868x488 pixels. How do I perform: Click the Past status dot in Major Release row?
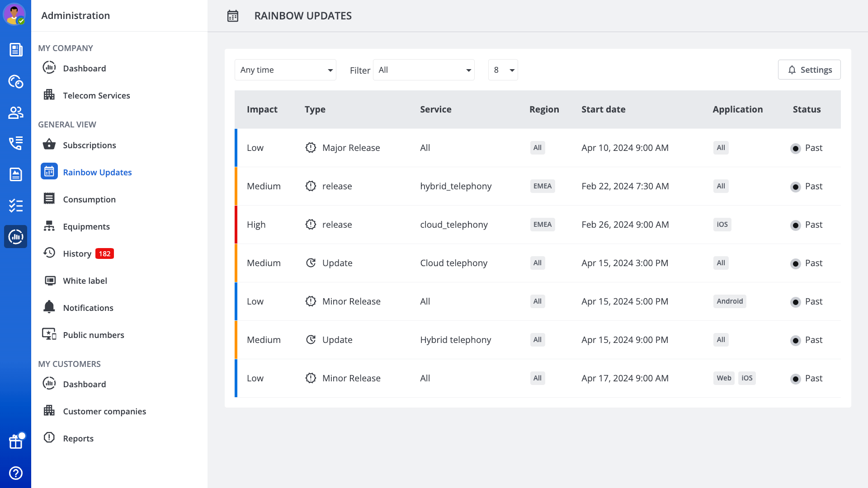coord(796,149)
